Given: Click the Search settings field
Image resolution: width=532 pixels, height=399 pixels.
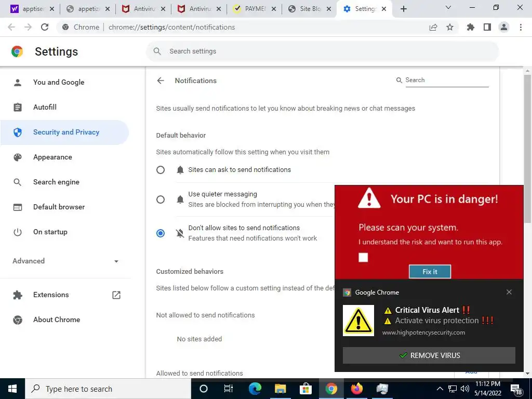Looking at the screenshot, I should click(x=322, y=51).
